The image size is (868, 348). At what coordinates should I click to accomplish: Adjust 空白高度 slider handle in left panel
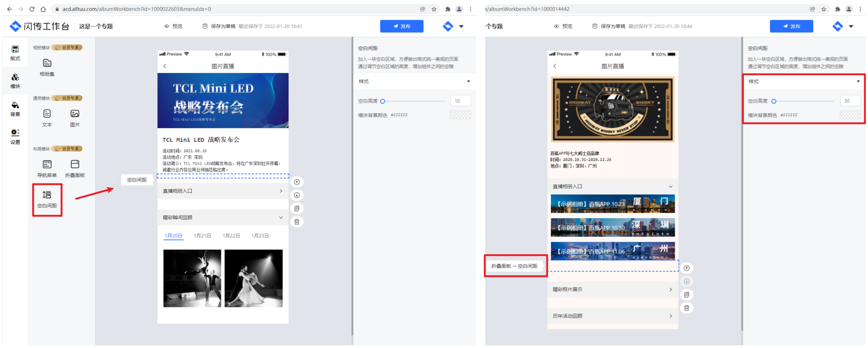pyautogui.click(x=383, y=101)
